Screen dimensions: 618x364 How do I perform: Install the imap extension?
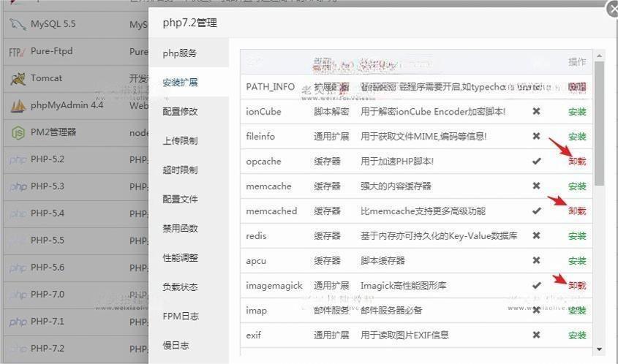(577, 311)
